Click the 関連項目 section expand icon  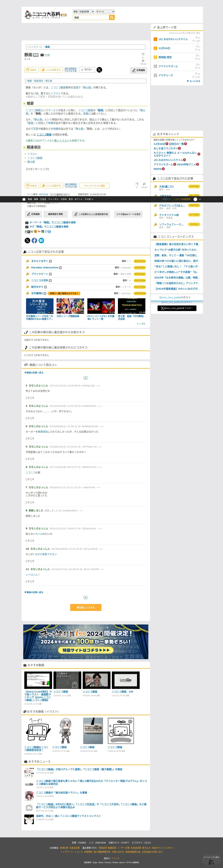(24, 147)
